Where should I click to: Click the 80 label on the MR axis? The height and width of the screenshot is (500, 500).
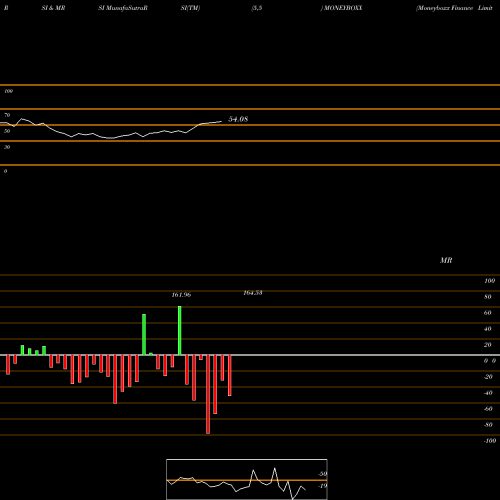coord(488,297)
